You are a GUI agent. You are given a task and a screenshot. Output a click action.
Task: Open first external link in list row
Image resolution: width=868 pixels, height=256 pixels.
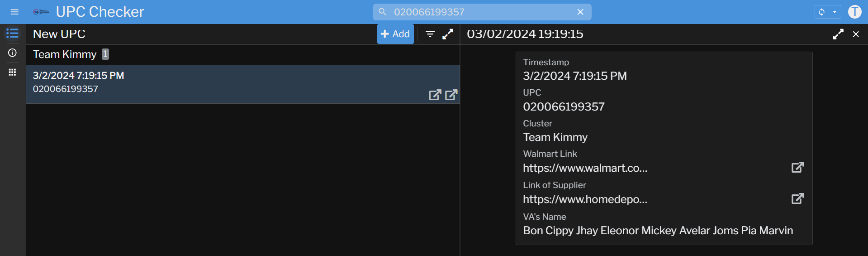[x=435, y=95]
